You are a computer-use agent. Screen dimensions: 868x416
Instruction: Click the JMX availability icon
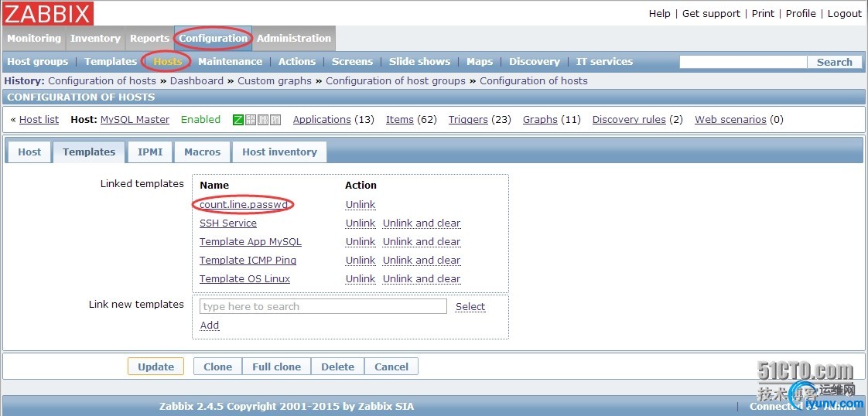click(x=263, y=120)
